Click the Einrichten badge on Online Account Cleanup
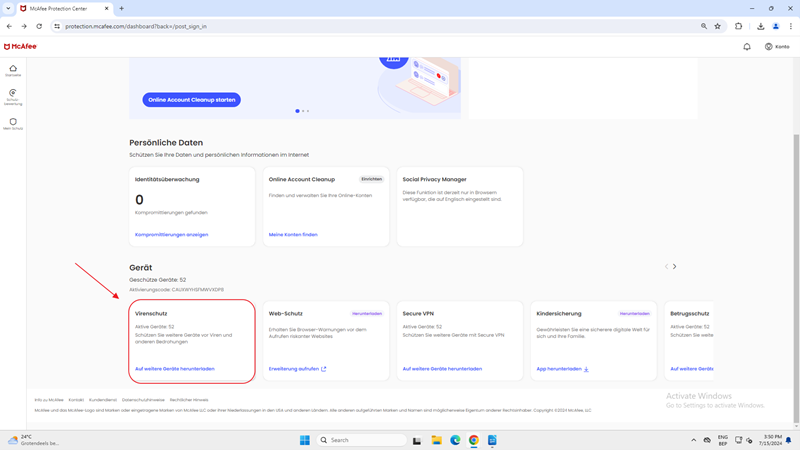 coord(371,180)
